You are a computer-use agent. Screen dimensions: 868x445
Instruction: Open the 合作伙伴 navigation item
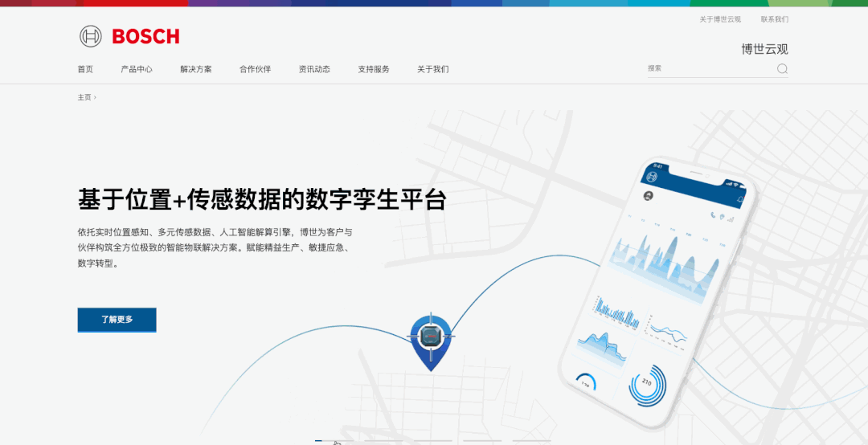point(255,69)
